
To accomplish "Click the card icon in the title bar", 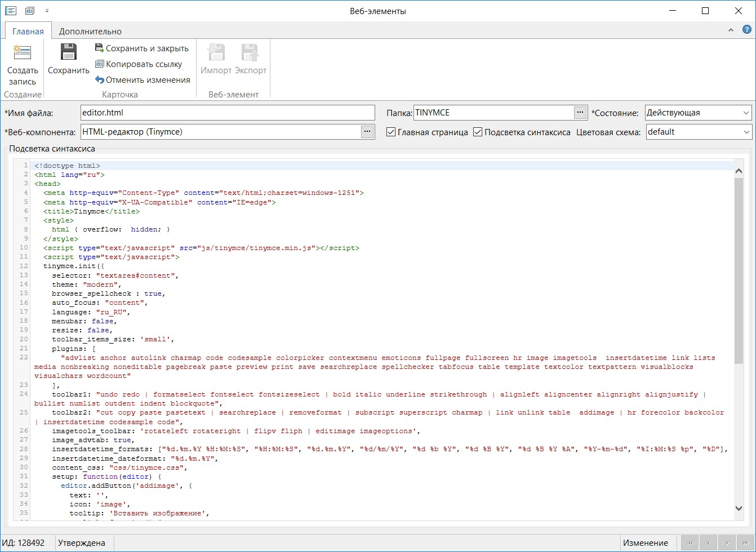I will [x=11, y=11].
